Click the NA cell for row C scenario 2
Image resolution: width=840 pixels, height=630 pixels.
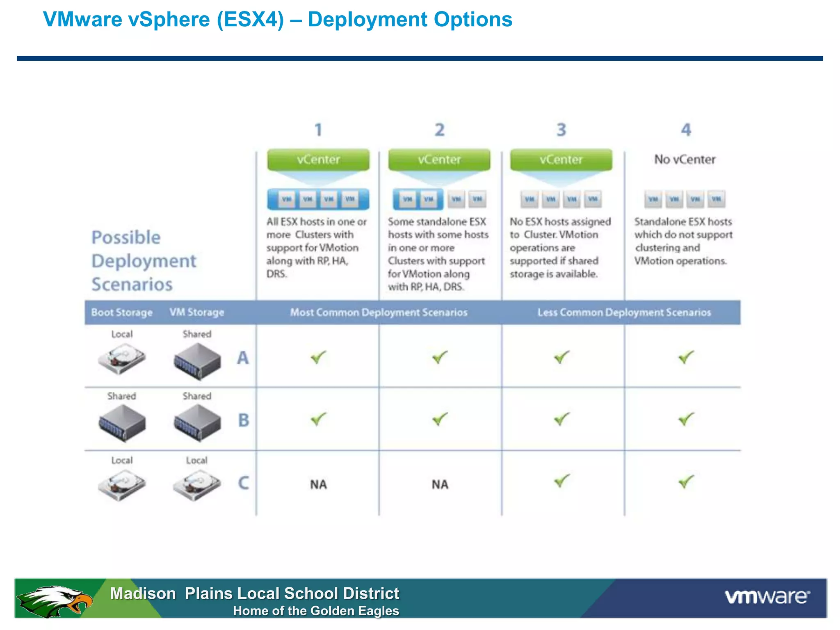click(x=440, y=484)
